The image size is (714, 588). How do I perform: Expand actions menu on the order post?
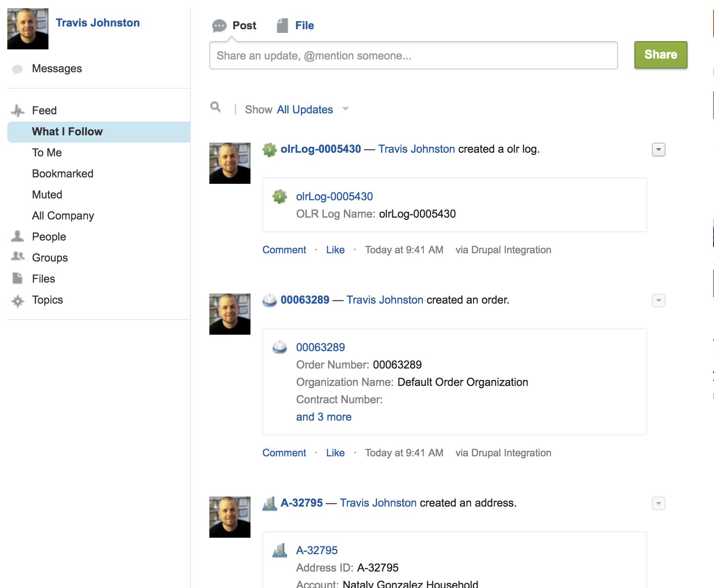[x=658, y=300]
